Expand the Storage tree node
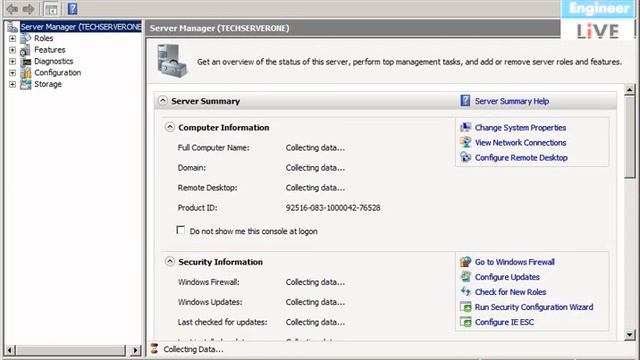 13,84
